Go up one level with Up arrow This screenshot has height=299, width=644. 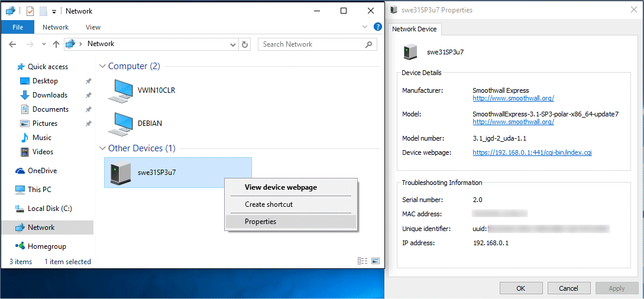[56, 44]
